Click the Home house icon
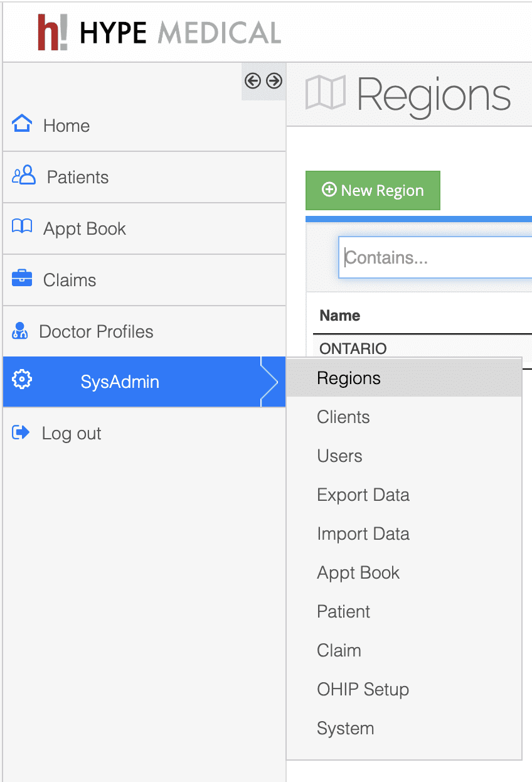 pyautogui.click(x=22, y=124)
